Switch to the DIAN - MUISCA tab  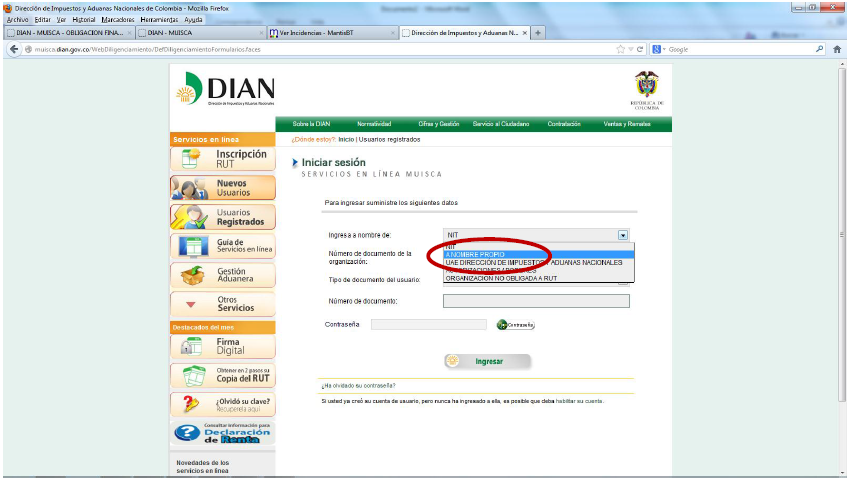pos(201,33)
